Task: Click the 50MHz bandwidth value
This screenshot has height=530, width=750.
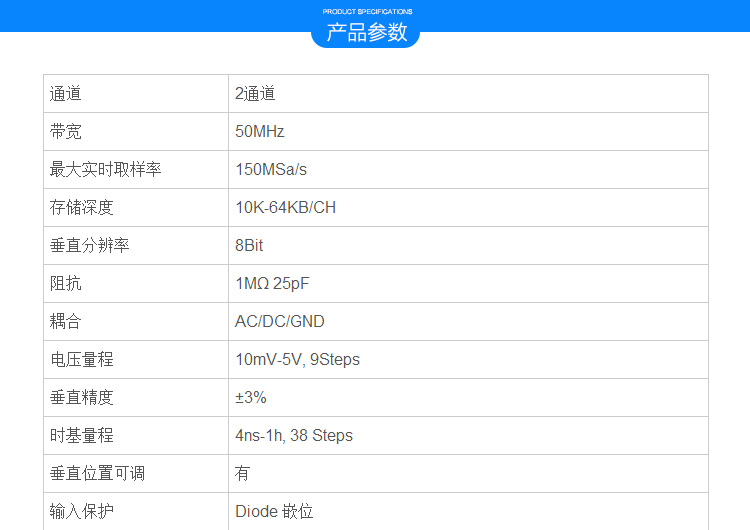Action: tap(260, 132)
